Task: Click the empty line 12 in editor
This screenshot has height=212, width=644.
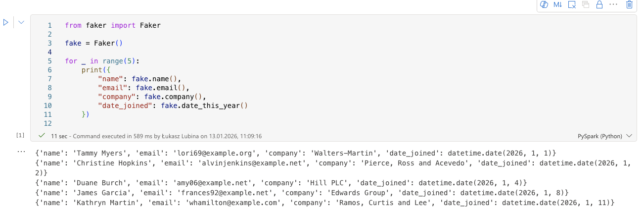Action: coord(198,123)
